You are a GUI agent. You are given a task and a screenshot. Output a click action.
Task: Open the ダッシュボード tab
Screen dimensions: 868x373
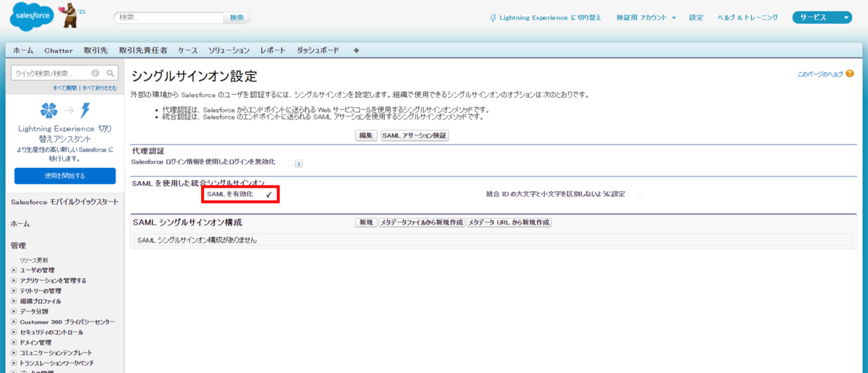pyautogui.click(x=318, y=51)
